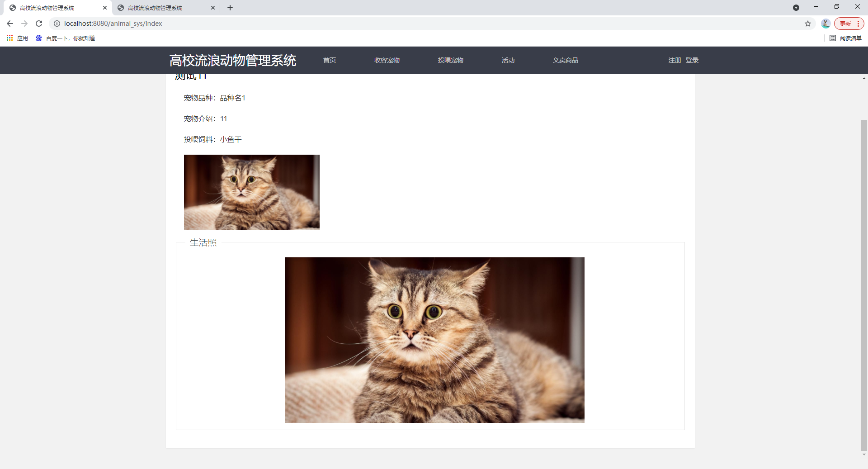Screen dimensions: 868x469
Task: Click the large 生活照 cat photo
Action: coord(434,340)
